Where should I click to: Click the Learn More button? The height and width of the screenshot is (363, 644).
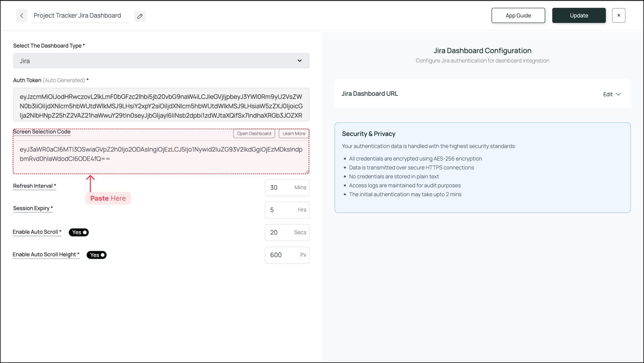(x=294, y=134)
